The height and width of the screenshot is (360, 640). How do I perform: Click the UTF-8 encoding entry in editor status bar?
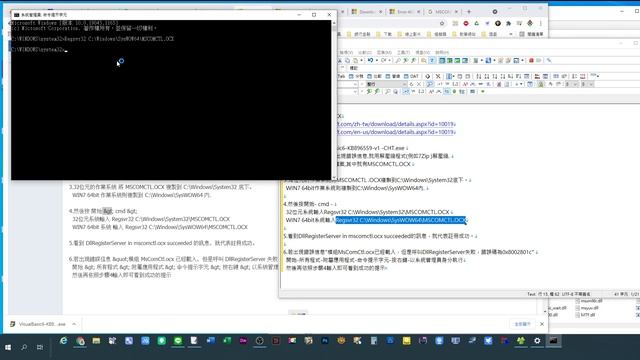pyautogui.click(x=576, y=294)
